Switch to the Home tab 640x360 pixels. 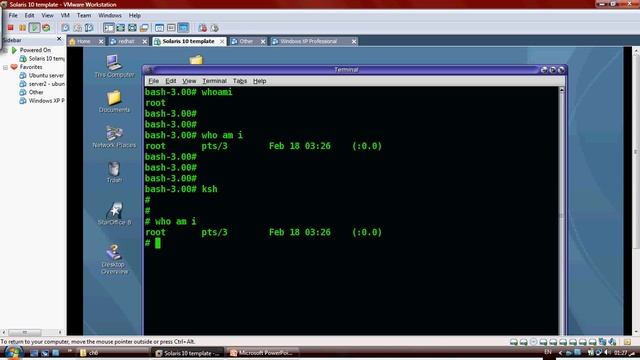83,41
